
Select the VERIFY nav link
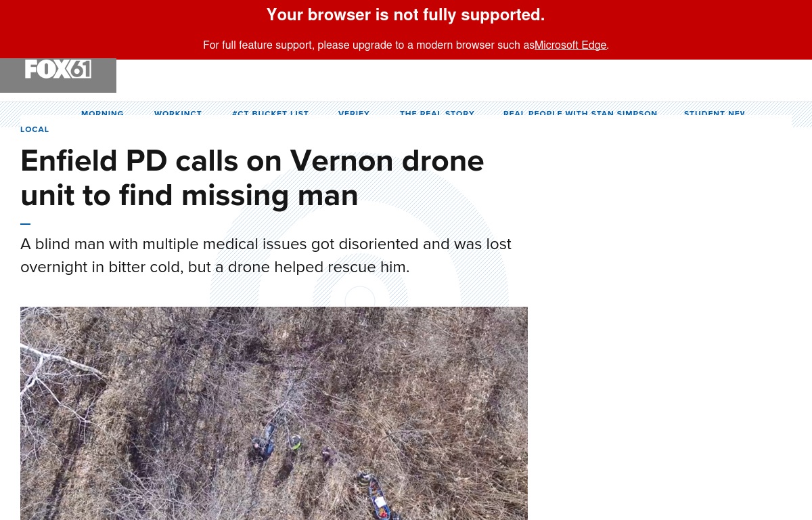(x=354, y=113)
